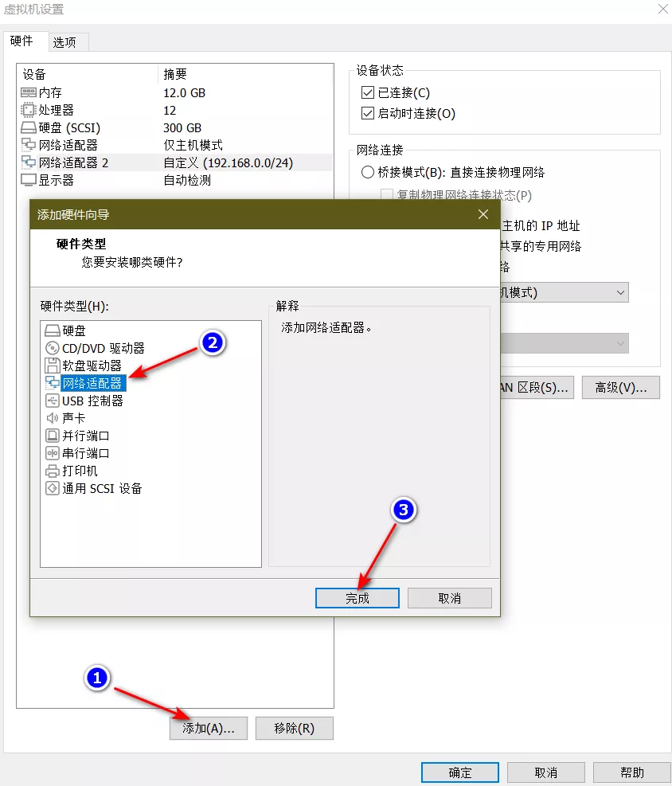Toggle the 启动时连接(O) checkbox

click(x=368, y=114)
